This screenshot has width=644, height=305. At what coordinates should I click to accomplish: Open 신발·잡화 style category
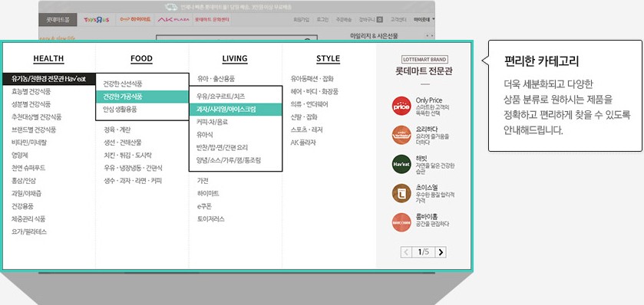click(304, 116)
